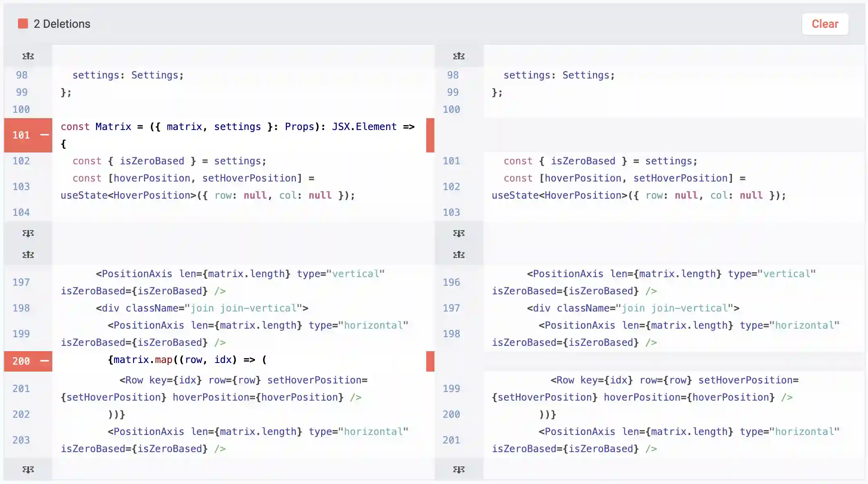
Task: Click the red swatch beside 2 Deletions
Action: [23, 24]
